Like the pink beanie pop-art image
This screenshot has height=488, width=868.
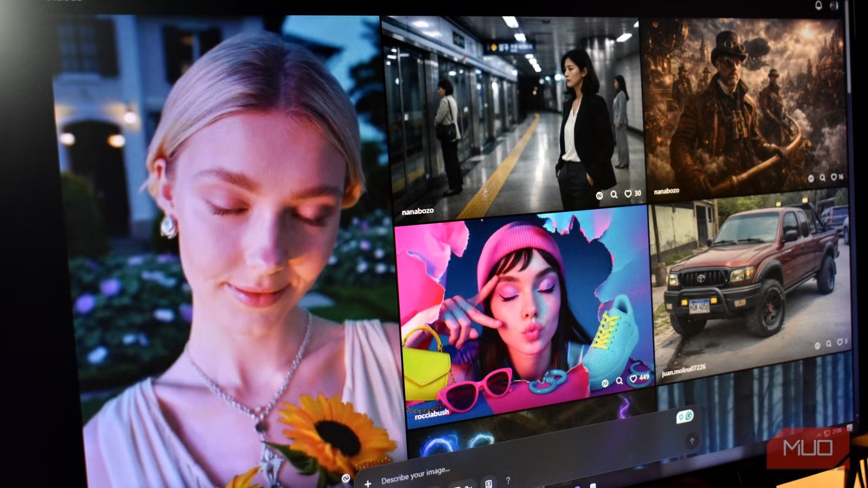pos(633,379)
